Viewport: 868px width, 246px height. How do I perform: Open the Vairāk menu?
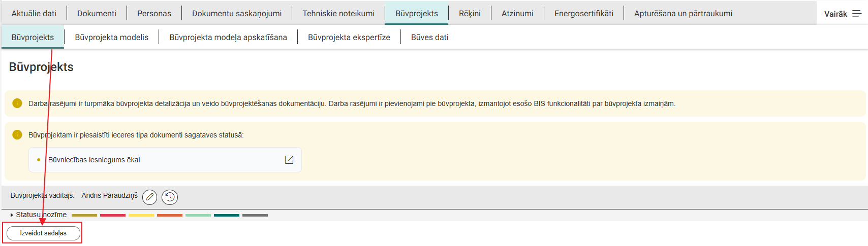[x=842, y=14]
